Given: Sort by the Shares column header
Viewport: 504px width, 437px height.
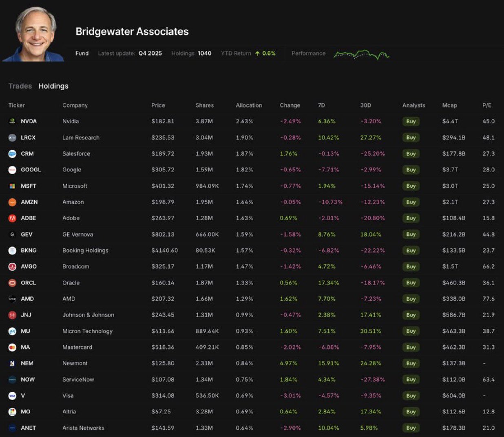Looking at the screenshot, I should tap(205, 105).
